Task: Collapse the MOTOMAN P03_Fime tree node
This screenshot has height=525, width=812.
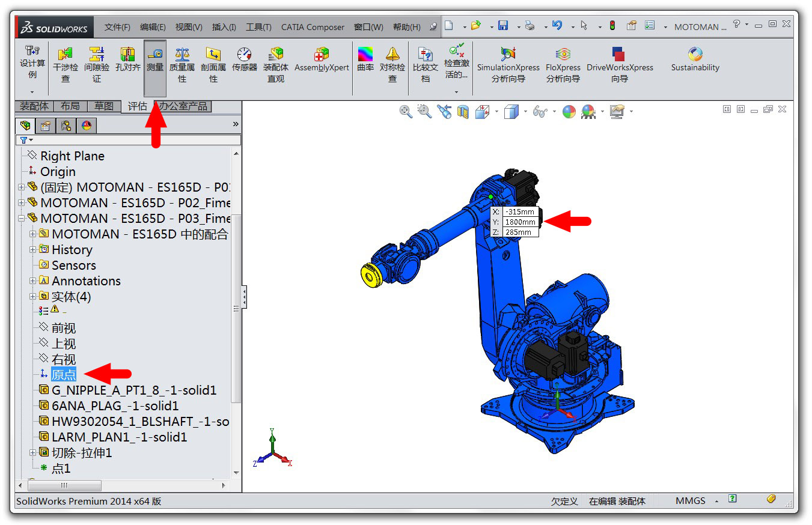Action: tap(22, 219)
